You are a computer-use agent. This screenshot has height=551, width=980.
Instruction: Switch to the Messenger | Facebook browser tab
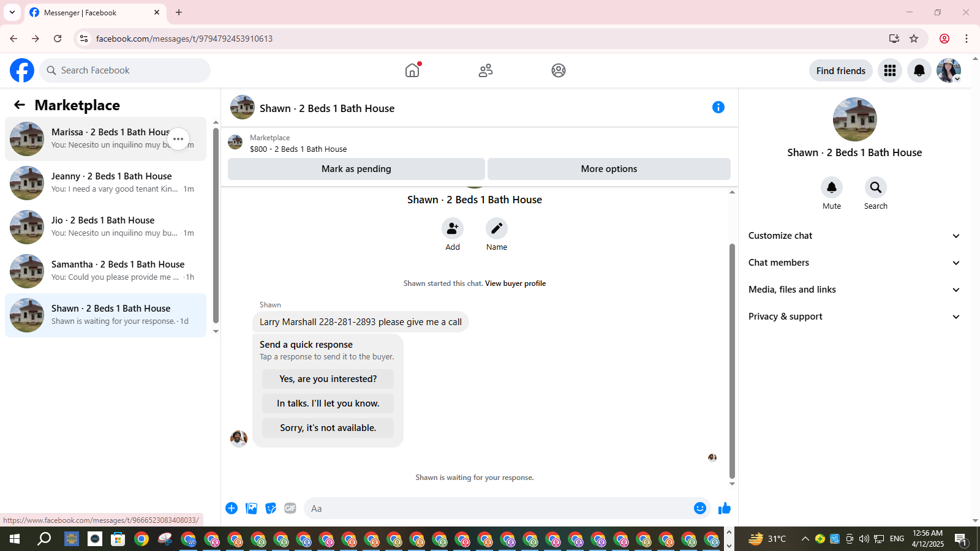point(95,13)
